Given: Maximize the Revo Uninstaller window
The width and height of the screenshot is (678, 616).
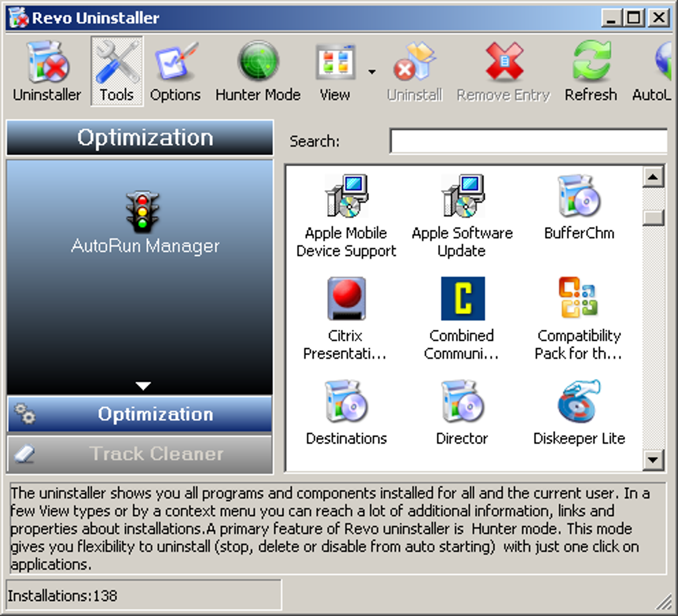Looking at the screenshot, I should (x=634, y=18).
